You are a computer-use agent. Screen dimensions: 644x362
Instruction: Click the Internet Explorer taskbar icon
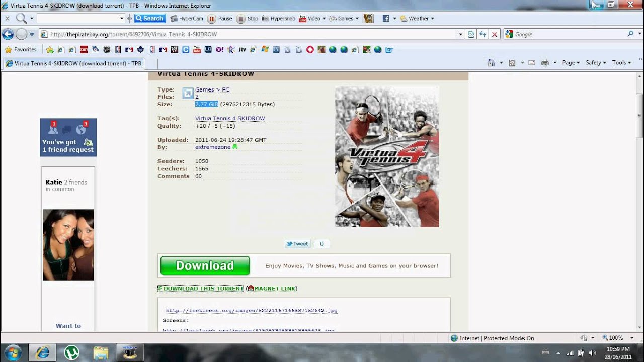(x=43, y=352)
